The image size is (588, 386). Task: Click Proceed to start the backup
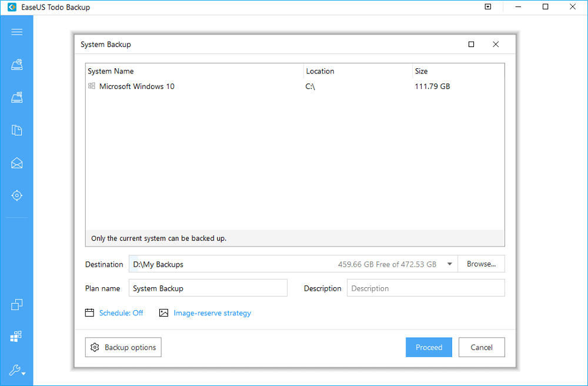[429, 347]
